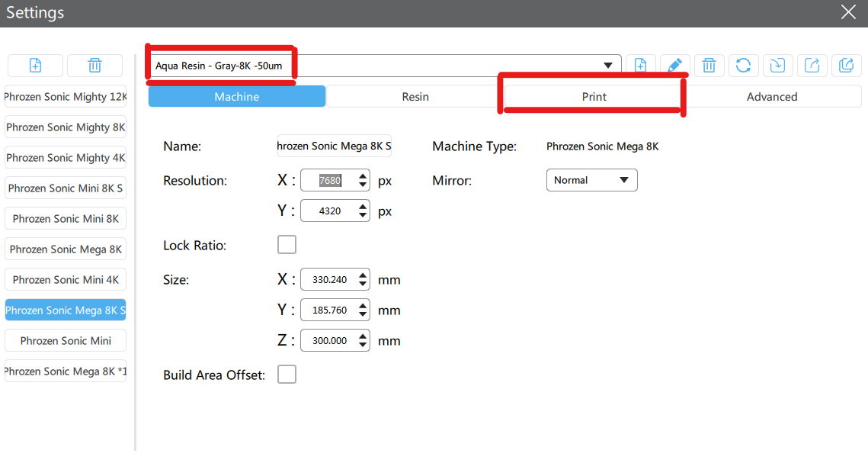Open the Mirror dropdown set to Normal
This screenshot has height=460, width=868.
(592, 180)
